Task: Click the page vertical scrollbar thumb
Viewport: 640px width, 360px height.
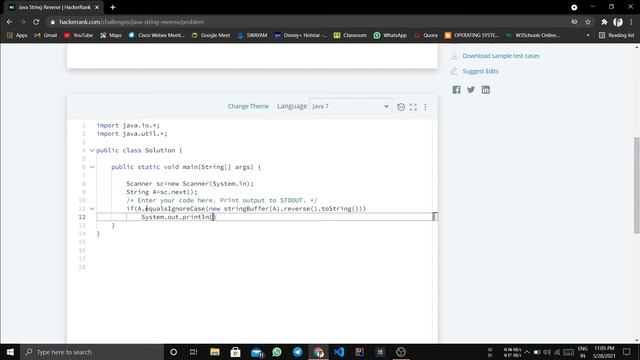Action: pos(637,185)
